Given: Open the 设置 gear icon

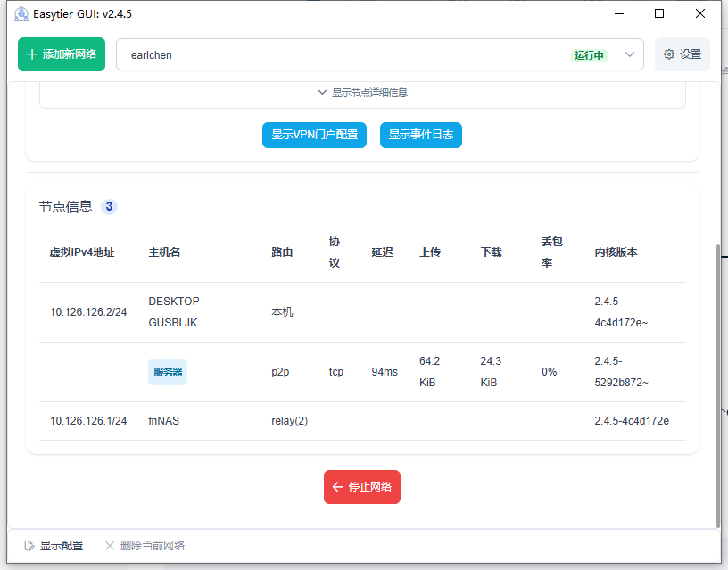Looking at the screenshot, I should click(669, 54).
